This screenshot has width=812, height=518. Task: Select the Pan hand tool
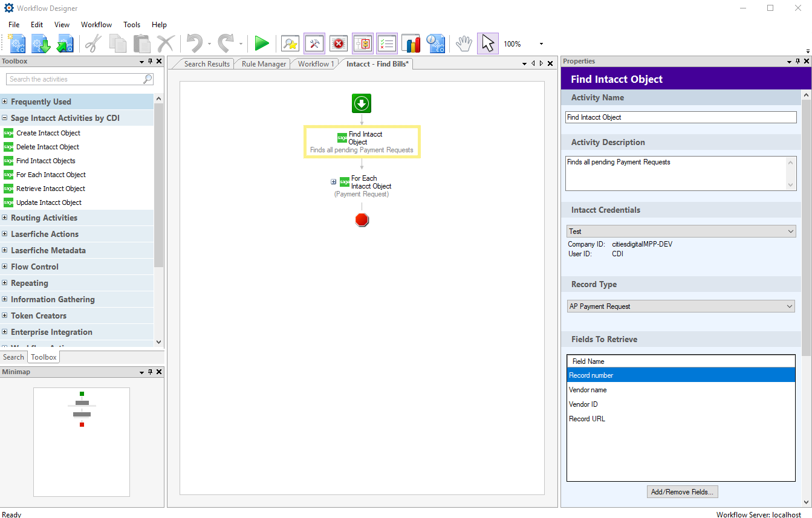464,44
